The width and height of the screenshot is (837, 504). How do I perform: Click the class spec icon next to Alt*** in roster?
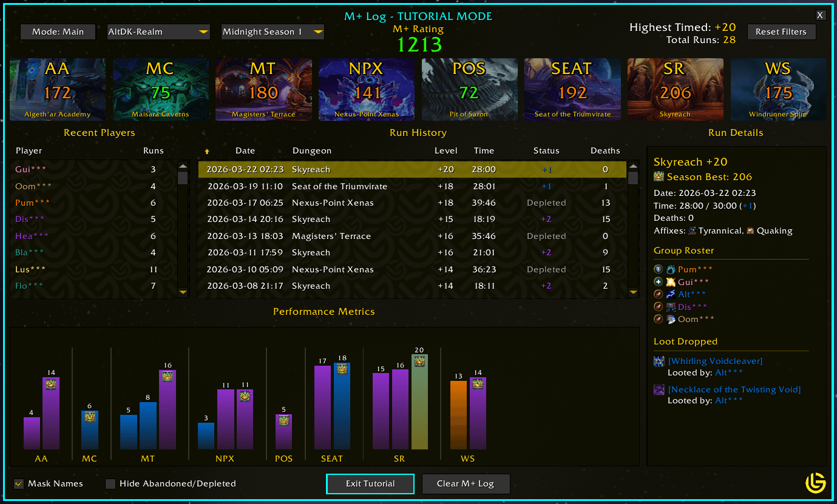pyautogui.click(x=671, y=294)
